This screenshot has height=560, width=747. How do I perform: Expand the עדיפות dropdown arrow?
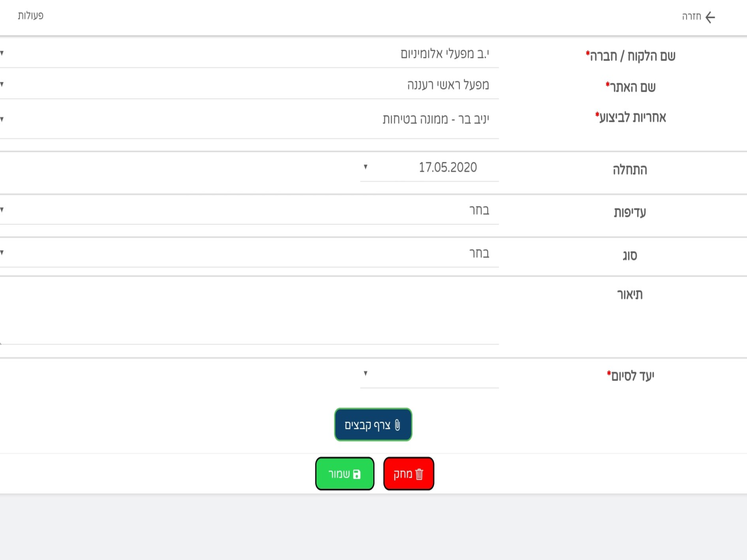(2, 210)
